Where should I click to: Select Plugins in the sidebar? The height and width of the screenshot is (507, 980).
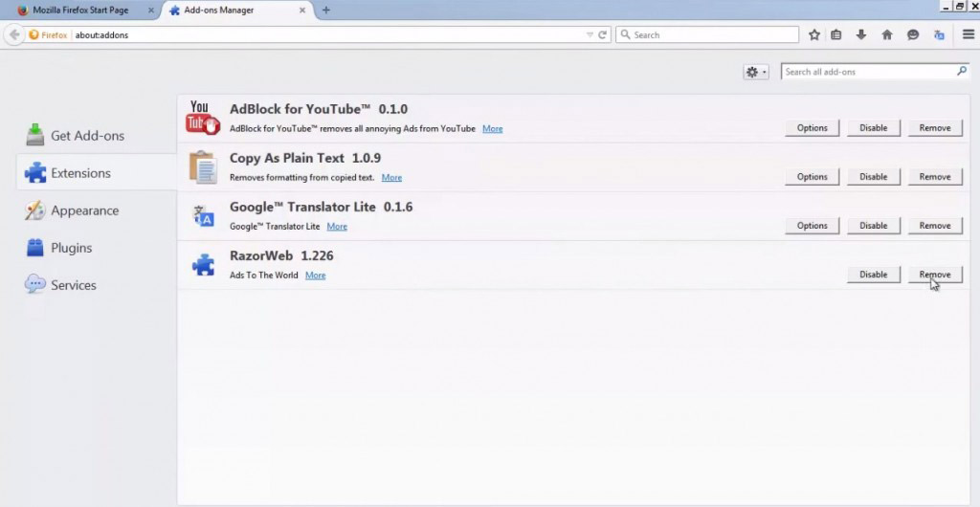coord(71,248)
